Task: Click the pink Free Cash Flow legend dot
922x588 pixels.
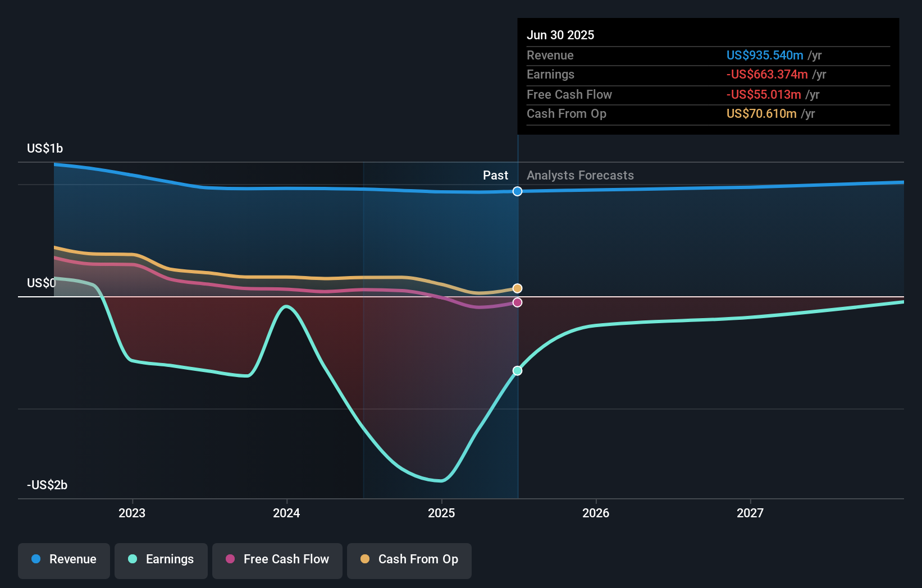Action: coord(230,559)
